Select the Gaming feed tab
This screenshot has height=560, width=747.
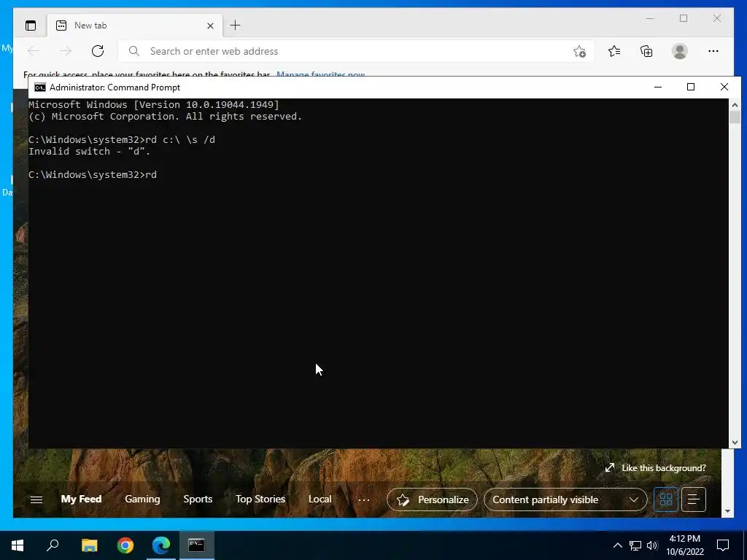(x=142, y=499)
